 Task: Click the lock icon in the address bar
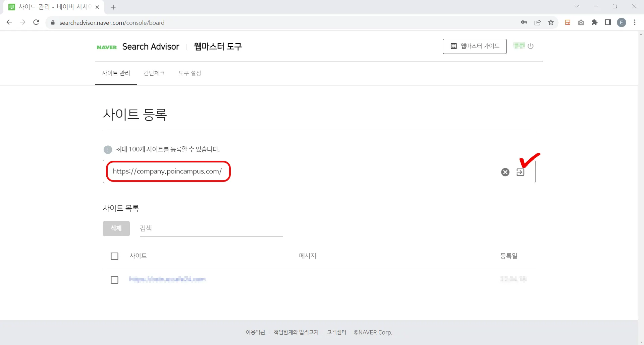[x=53, y=22]
